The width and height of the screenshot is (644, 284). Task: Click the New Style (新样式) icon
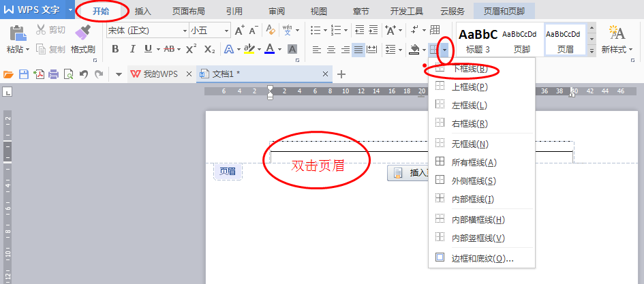[617, 33]
